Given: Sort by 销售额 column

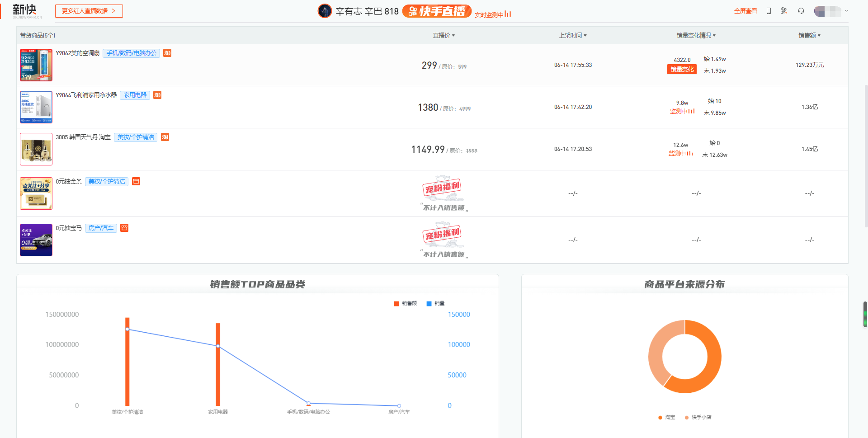Looking at the screenshot, I should pos(809,35).
